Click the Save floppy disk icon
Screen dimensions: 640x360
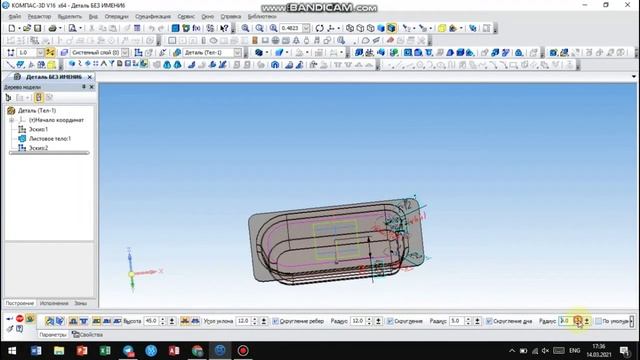point(37,28)
